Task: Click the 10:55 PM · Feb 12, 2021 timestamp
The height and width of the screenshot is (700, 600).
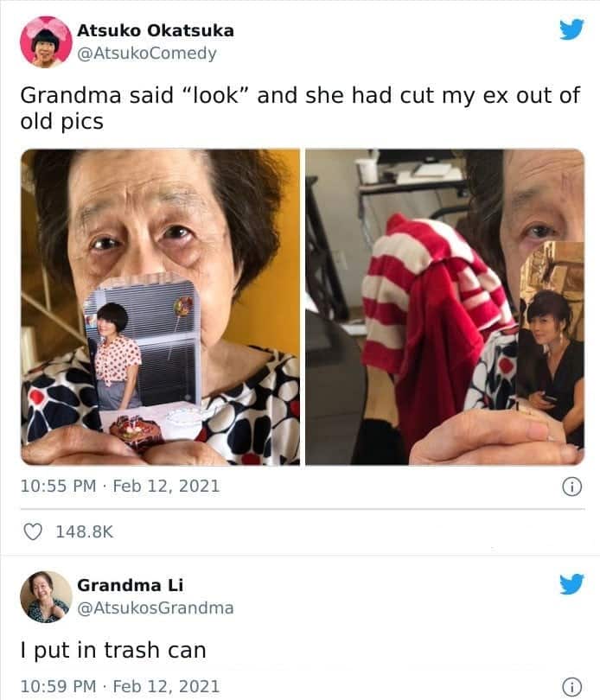Action: point(120,487)
